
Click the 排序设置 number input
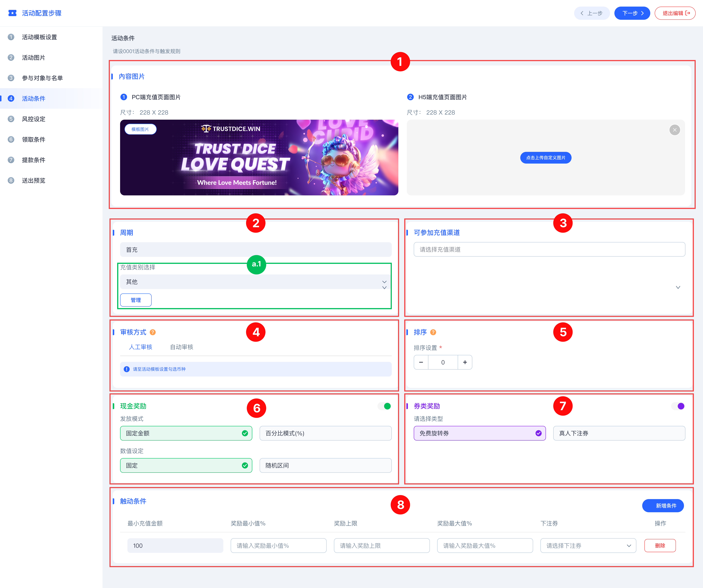[x=443, y=362]
